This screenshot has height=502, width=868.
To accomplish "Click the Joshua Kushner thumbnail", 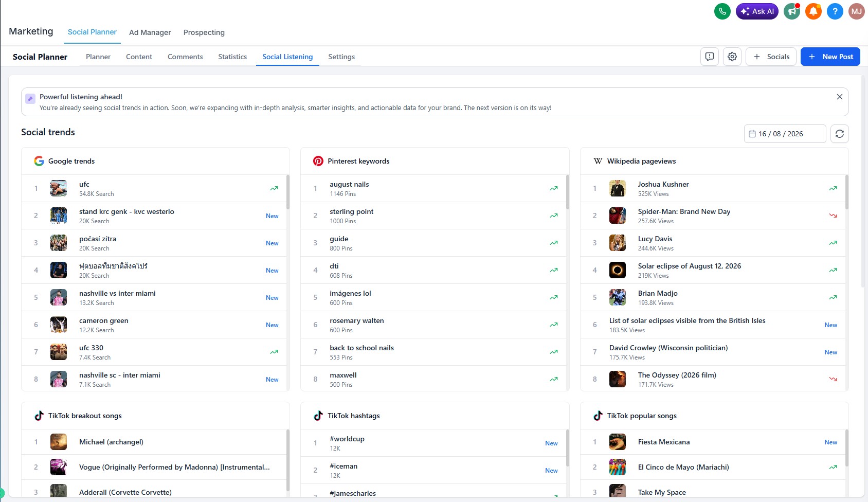I will [618, 188].
